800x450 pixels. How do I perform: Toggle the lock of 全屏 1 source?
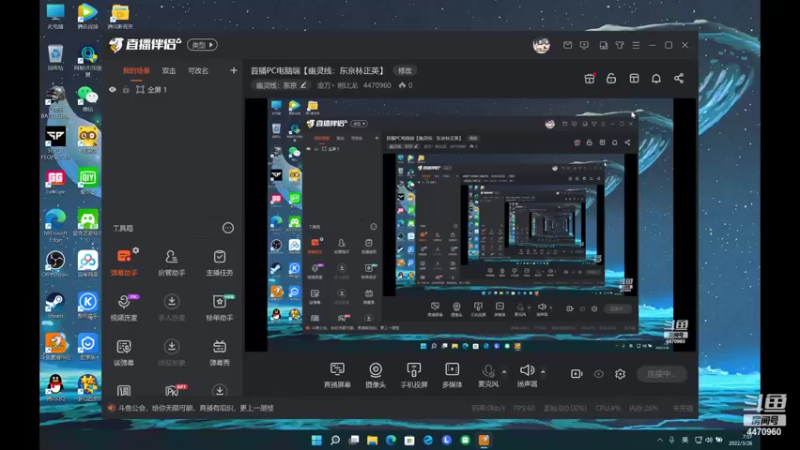pyautogui.click(x=126, y=89)
